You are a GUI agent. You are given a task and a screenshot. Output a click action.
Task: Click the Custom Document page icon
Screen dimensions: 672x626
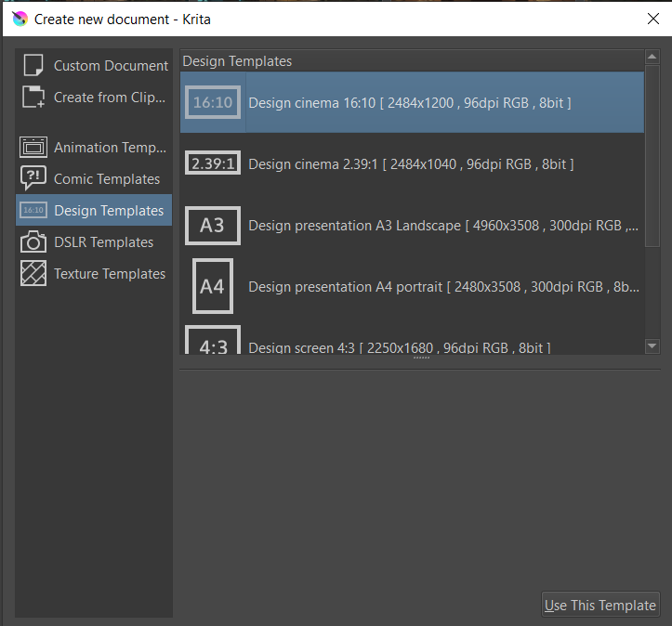(33, 65)
